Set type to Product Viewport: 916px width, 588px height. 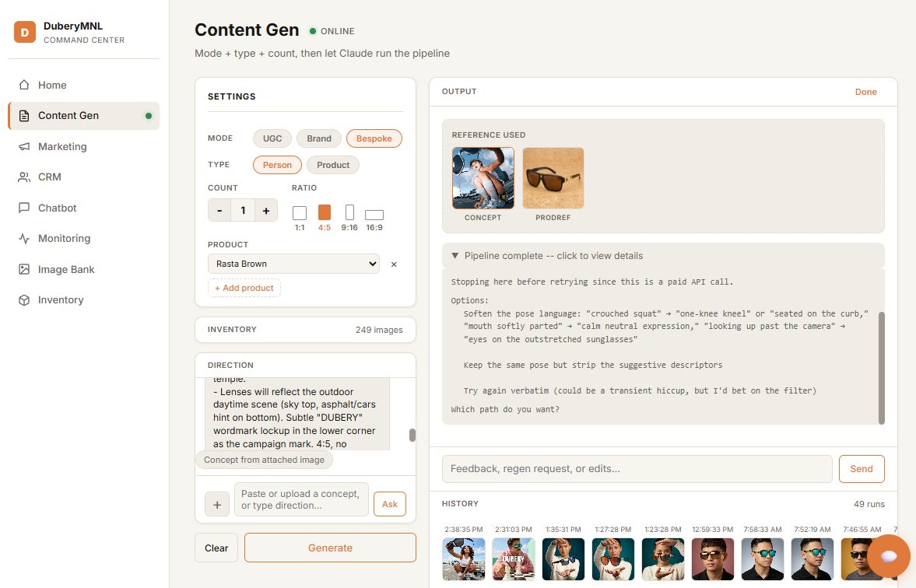point(333,165)
